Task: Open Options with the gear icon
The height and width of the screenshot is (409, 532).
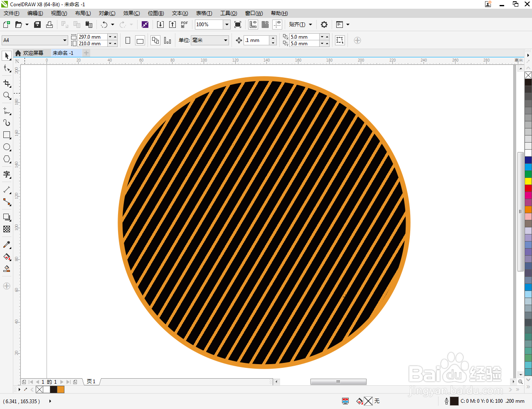Action: pos(324,25)
